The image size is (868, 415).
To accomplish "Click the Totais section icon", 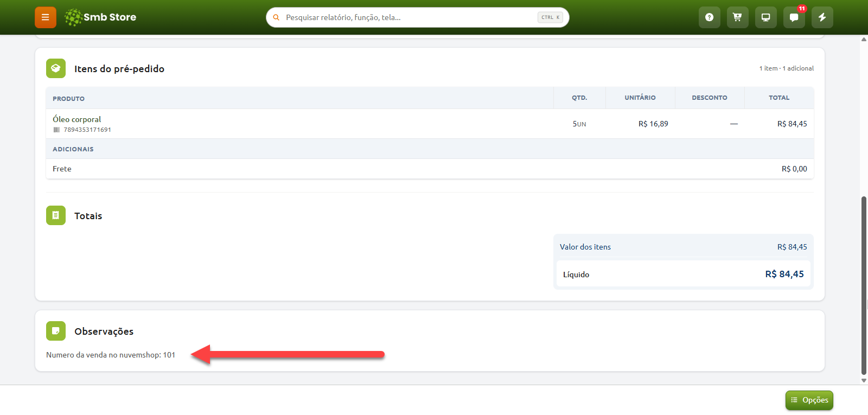I will click(x=56, y=215).
